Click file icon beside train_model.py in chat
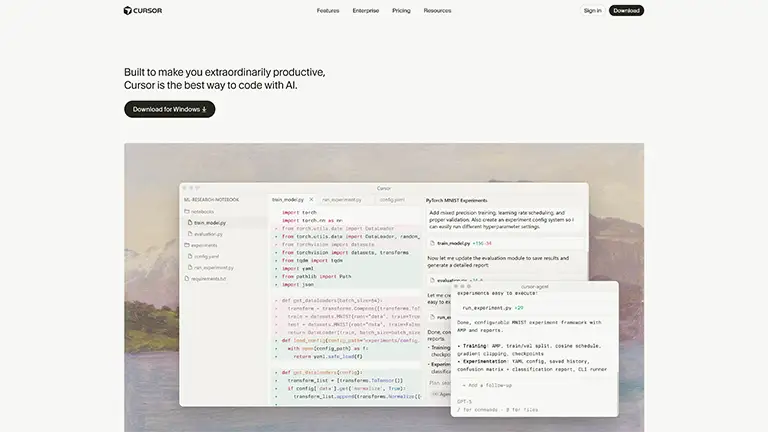 coord(432,243)
